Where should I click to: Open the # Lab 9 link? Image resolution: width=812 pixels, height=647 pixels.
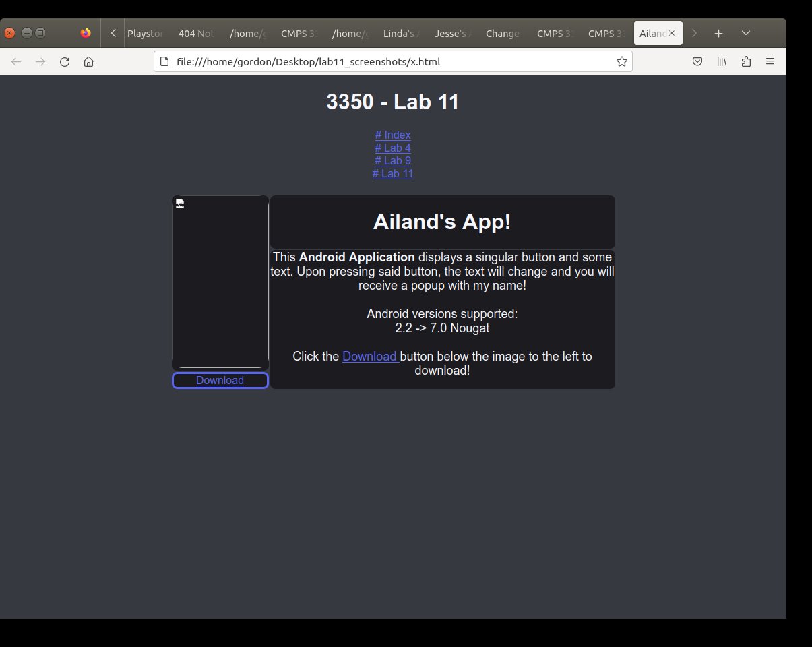pos(393,160)
